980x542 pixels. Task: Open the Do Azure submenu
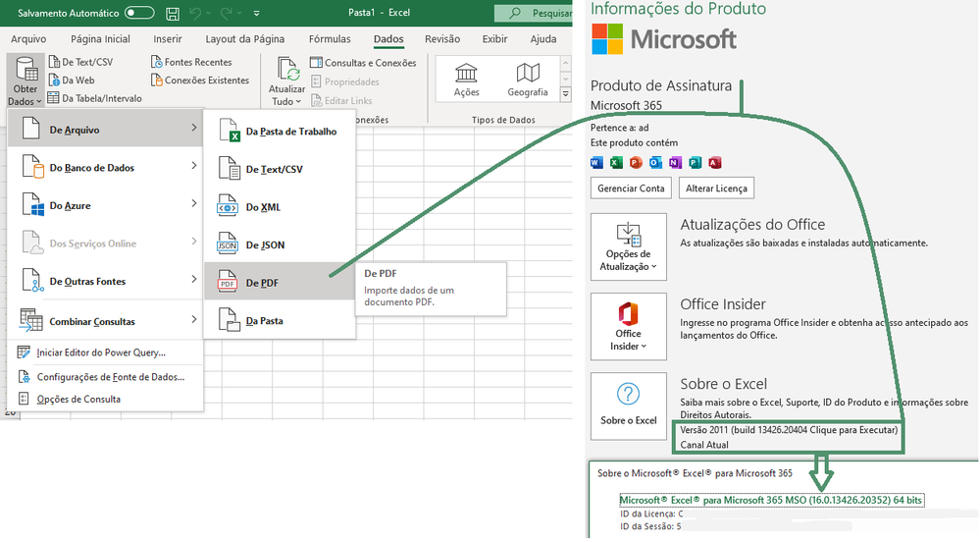click(105, 205)
